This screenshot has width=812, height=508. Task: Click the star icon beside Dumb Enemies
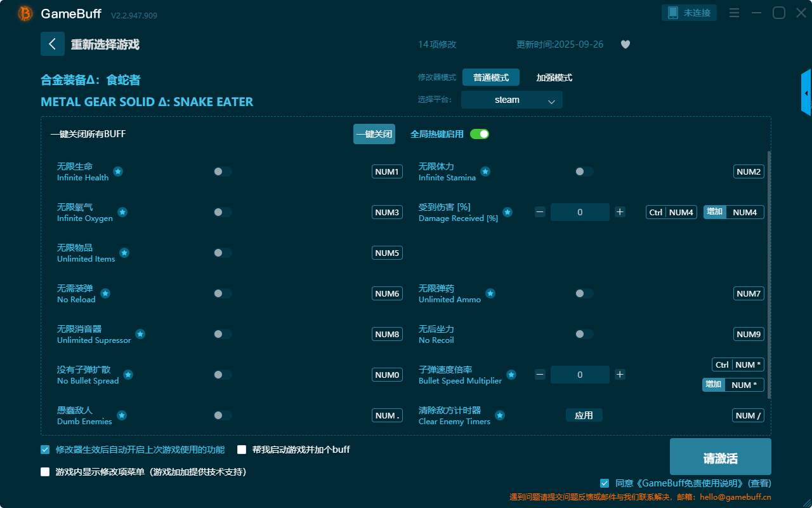click(x=122, y=415)
